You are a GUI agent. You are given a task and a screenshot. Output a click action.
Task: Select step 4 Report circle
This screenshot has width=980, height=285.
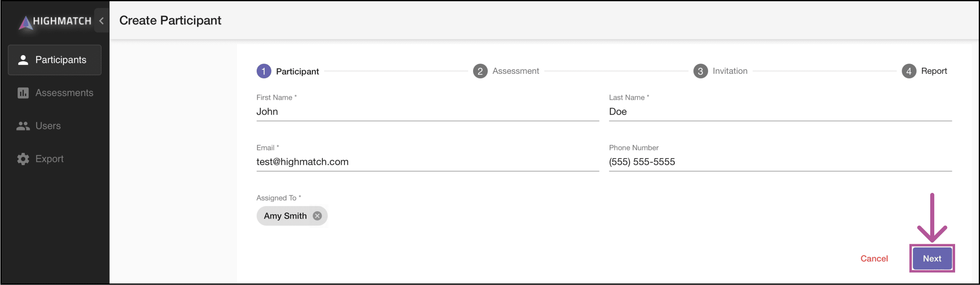(909, 71)
